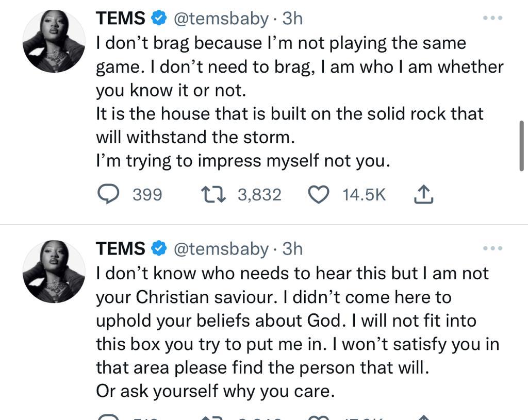528x420 pixels.
Task: Open more options on the Christian saviour tweet
Action: pos(492,248)
